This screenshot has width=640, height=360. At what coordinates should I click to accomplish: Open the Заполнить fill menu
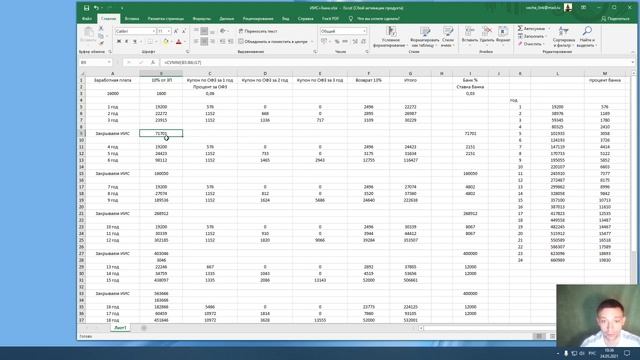pos(532,36)
